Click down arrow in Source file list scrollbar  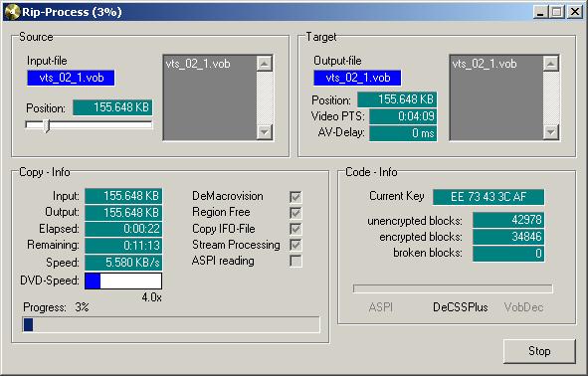pos(265,132)
